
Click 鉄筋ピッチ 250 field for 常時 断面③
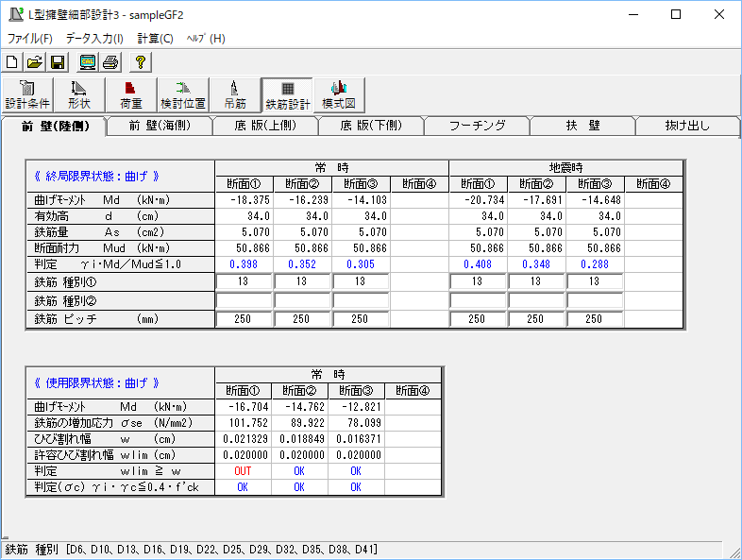pos(361,319)
